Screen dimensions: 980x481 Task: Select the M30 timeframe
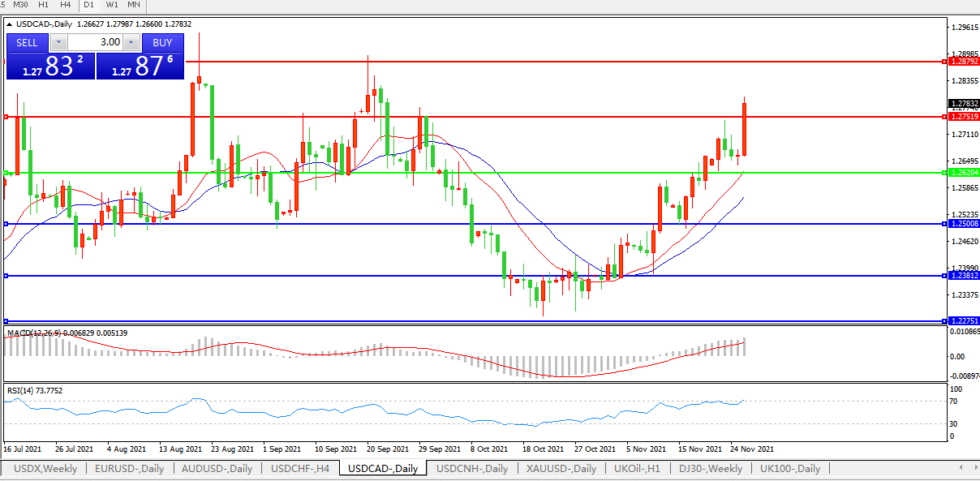coord(21,5)
